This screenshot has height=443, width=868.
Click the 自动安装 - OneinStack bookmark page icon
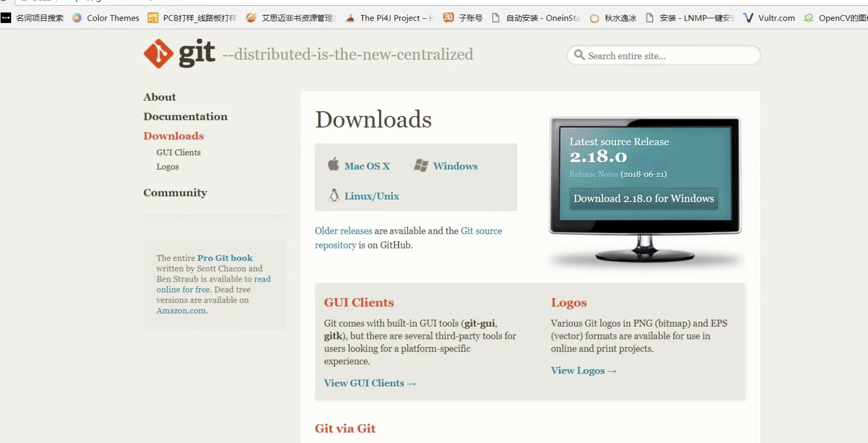[x=496, y=18]
